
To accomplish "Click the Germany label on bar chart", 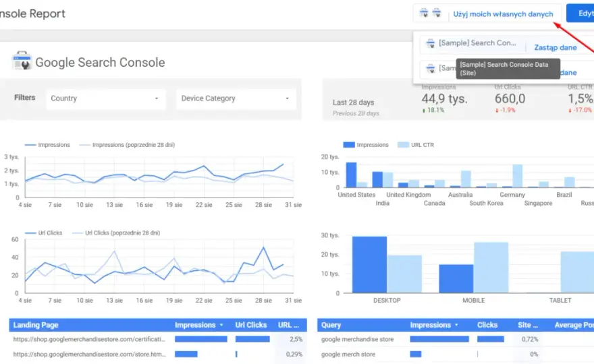I will [512, 195].
